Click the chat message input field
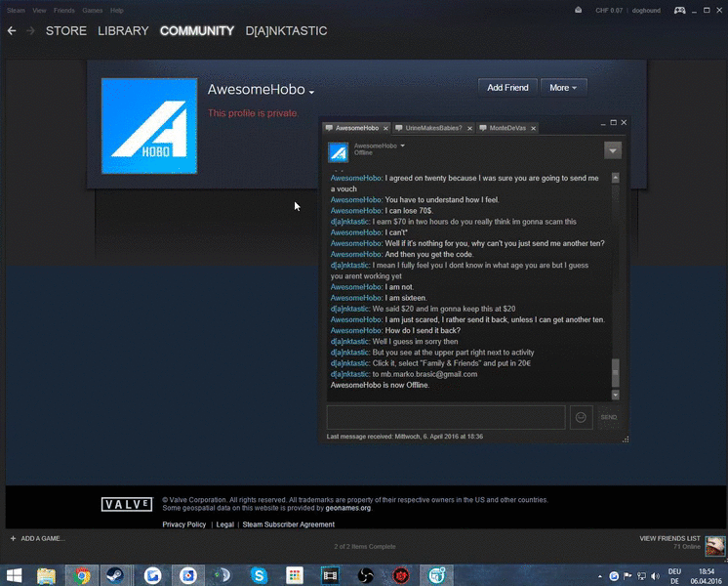The image size is (728, 586). click(446, 417)
